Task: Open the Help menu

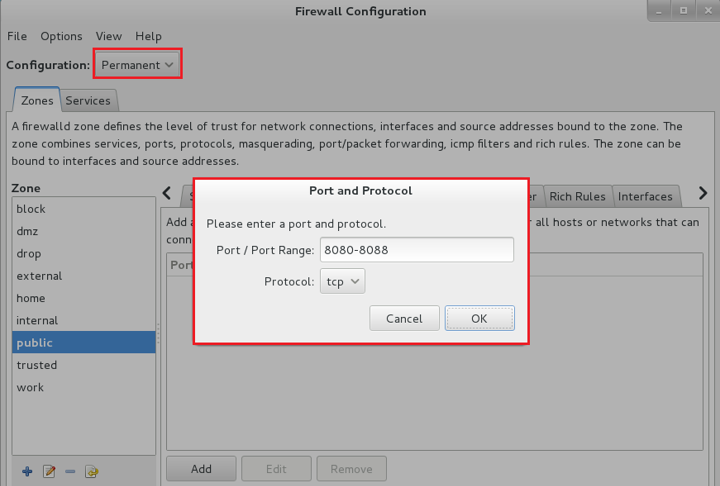Action: (148, 36)
